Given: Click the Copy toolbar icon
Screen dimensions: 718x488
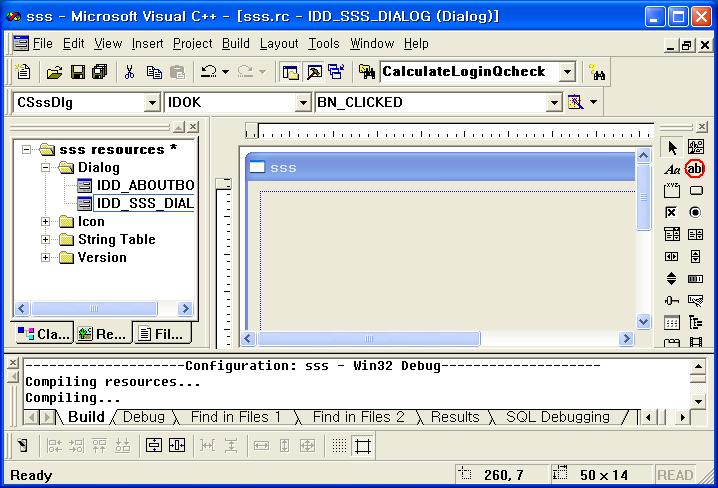Looking at the screenshot, I should (154, 72).
